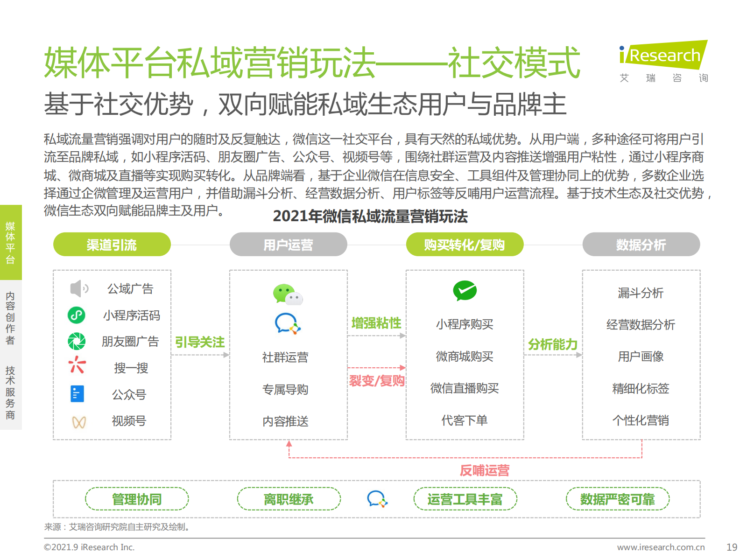Click the Moments aperture icon beside 朋友圈广告
Viewport: 747px width, 560px height.
coord(77,341)
